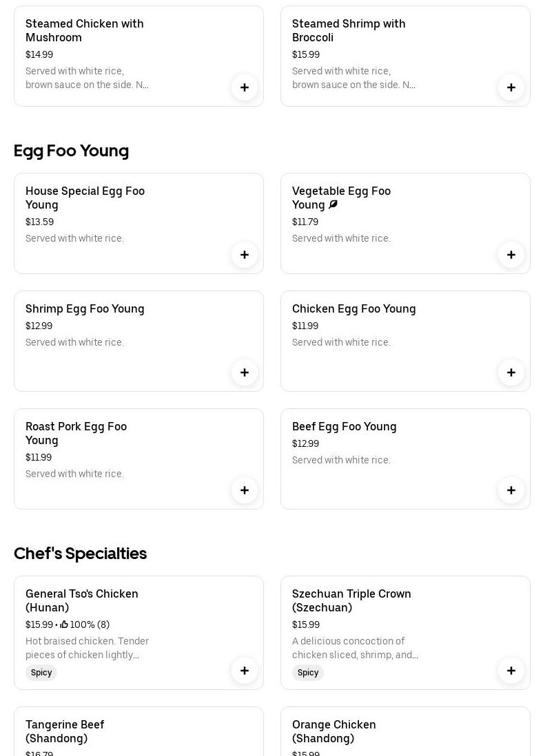
Task: Click the Chef's Specialties section heading
Action: coord(81,553)
